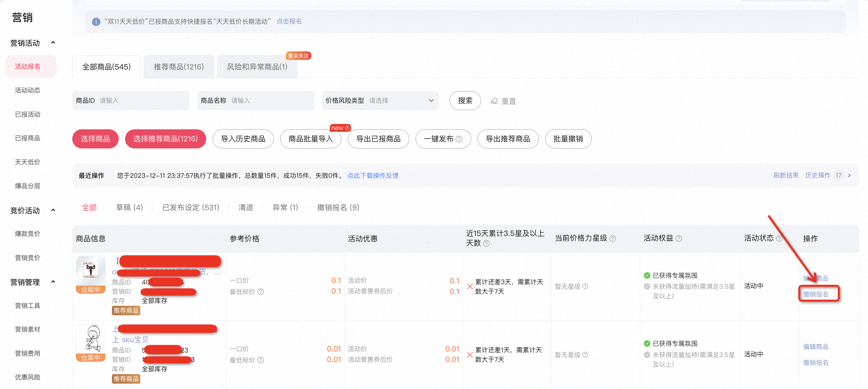Open 爆品分层 in the sidebar
The width and height of the screenshot is (868, 389).
28,186
